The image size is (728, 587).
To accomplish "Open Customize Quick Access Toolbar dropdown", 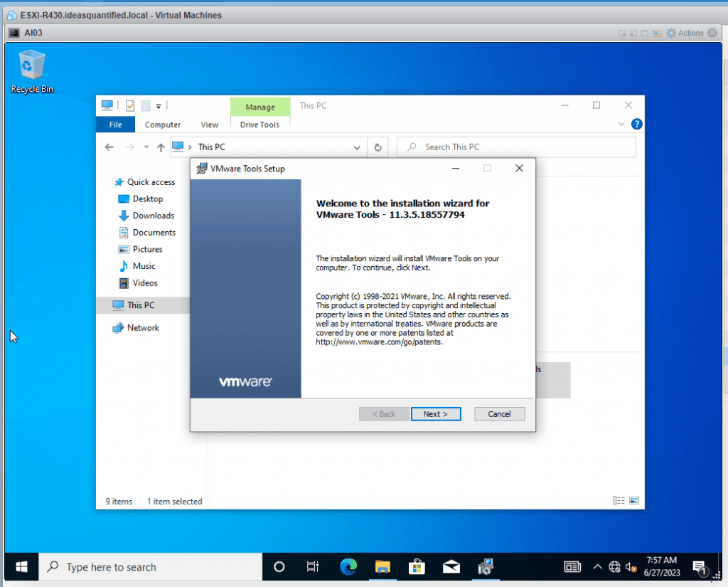I will (159, 107).
